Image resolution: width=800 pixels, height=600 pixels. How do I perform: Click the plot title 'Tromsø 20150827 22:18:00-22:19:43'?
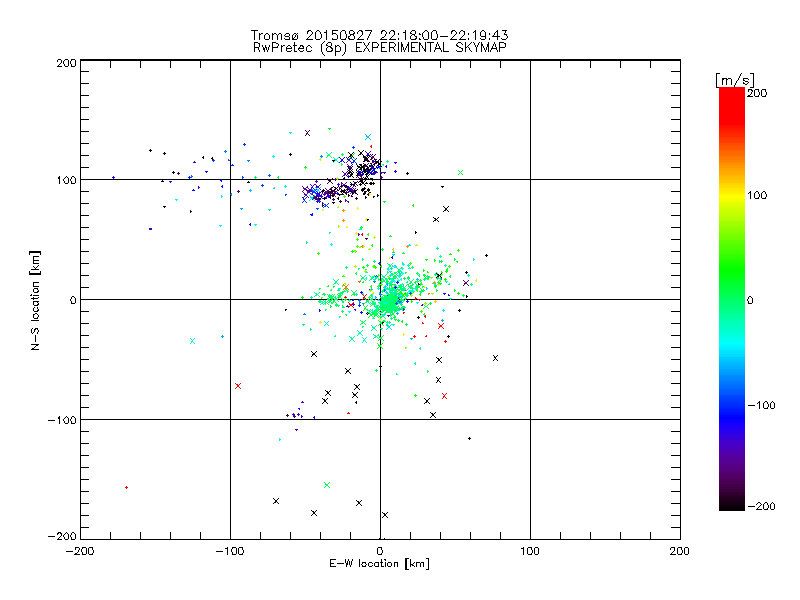point(379,35)
